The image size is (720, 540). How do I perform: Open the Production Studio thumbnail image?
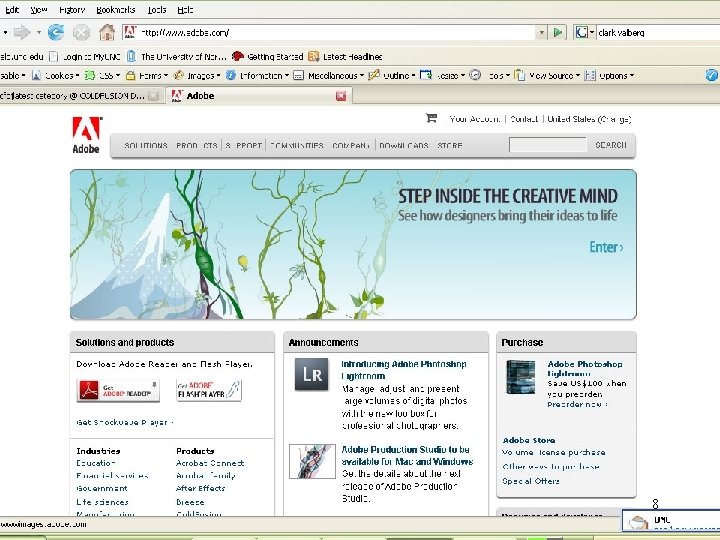[312, 461]
